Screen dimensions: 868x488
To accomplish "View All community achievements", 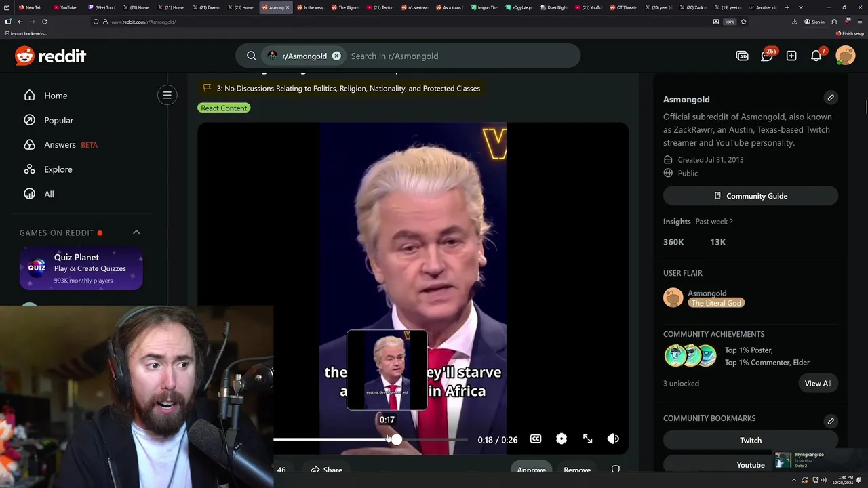I will (818, 384).
